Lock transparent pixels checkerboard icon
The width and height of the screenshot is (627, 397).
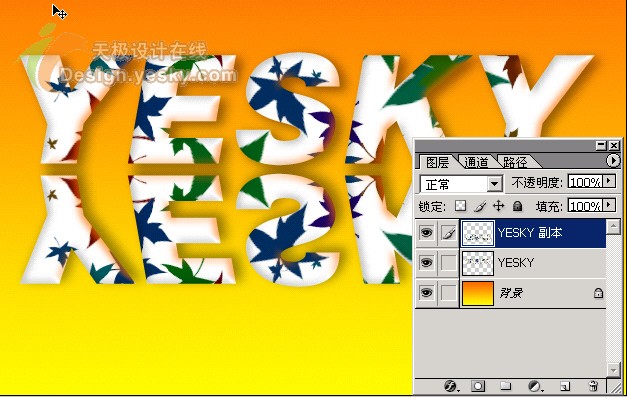pos(461,206)
